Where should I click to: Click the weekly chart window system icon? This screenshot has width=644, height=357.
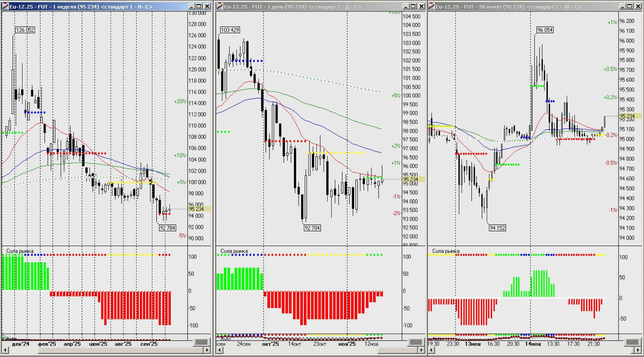click(5, 6)
